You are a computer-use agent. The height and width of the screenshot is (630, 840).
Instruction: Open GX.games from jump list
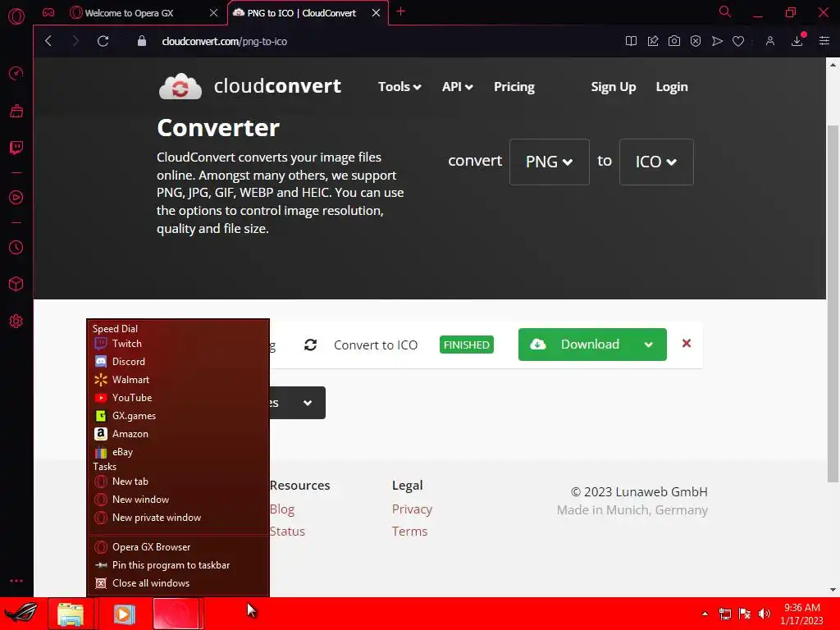tap(178, 416)
